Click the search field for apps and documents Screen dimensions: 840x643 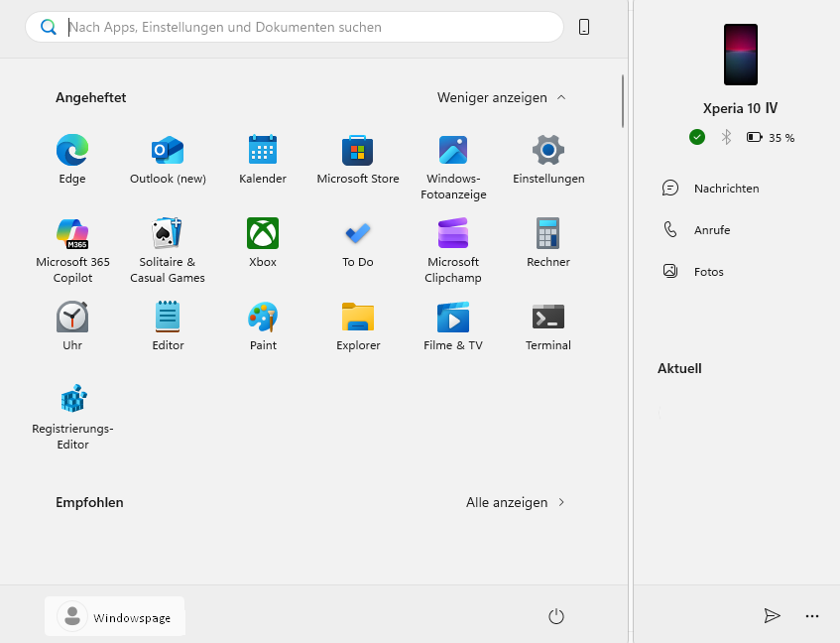click(298, 28)
